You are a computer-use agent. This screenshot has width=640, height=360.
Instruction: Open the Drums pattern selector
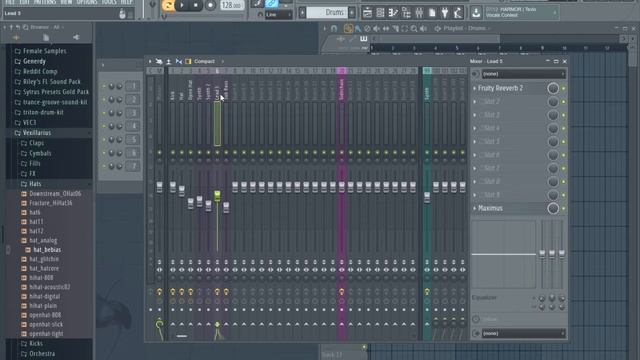pos(327,13)
